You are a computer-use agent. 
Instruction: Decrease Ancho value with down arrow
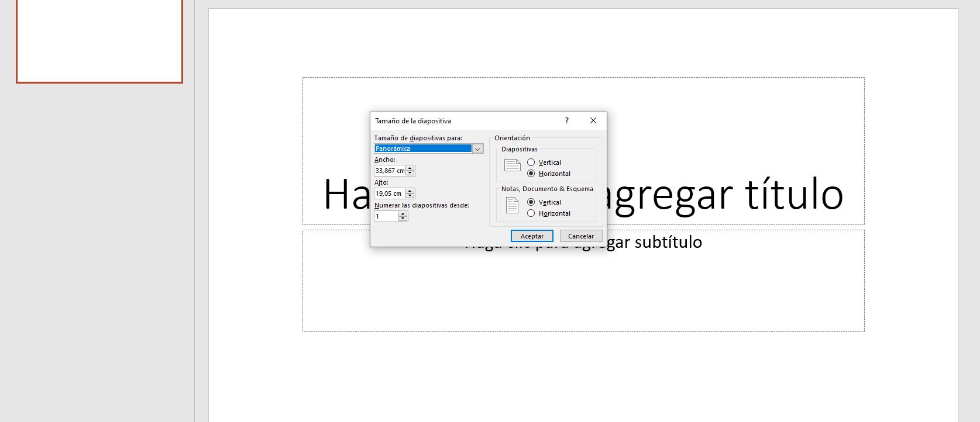(410, 173)
